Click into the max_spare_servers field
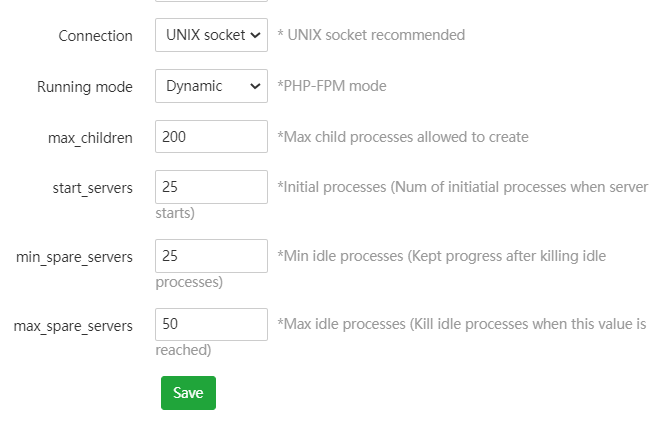The image size is (667, 432). pos(211,325)
